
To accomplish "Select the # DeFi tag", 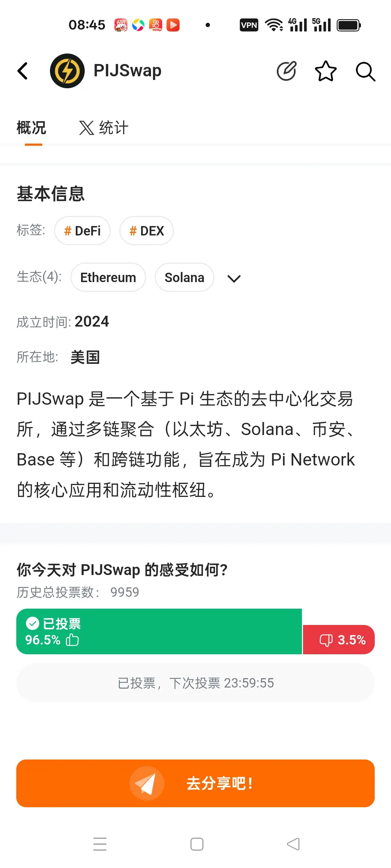I will pyautogui.click(x=82, y=231).
